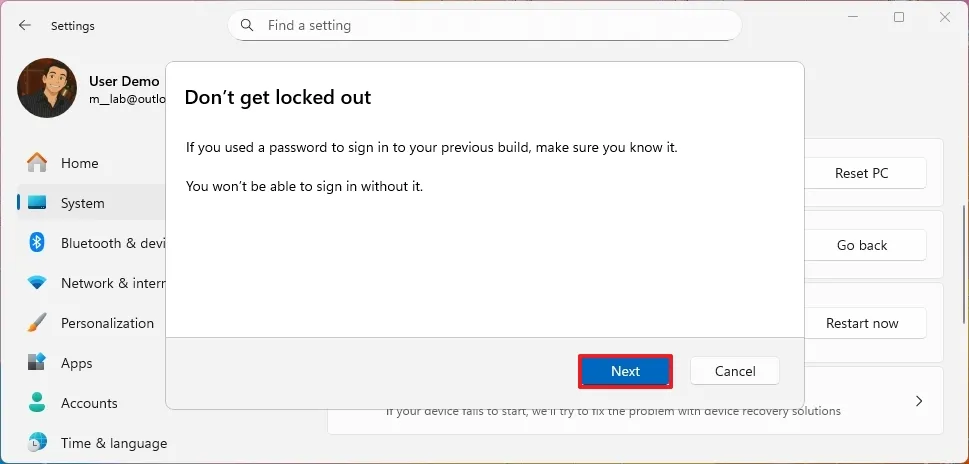The height and width of the screenshot is (464, 969).
Task: Go back with the arrow icon
Action: pyautogui.click(x=25, y=25)
